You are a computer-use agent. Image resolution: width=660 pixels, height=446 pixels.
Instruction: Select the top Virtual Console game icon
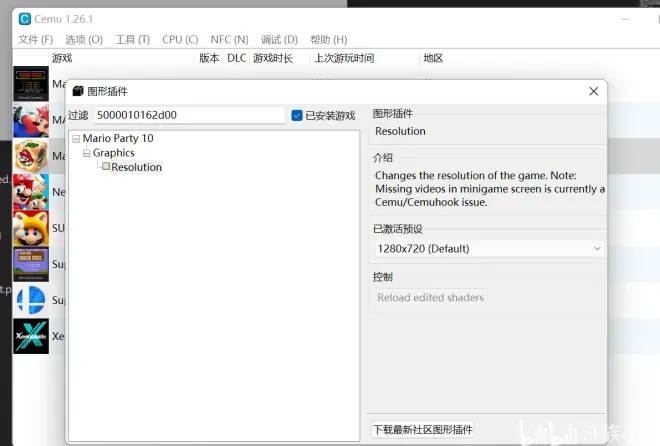click(x=31, y=84)
